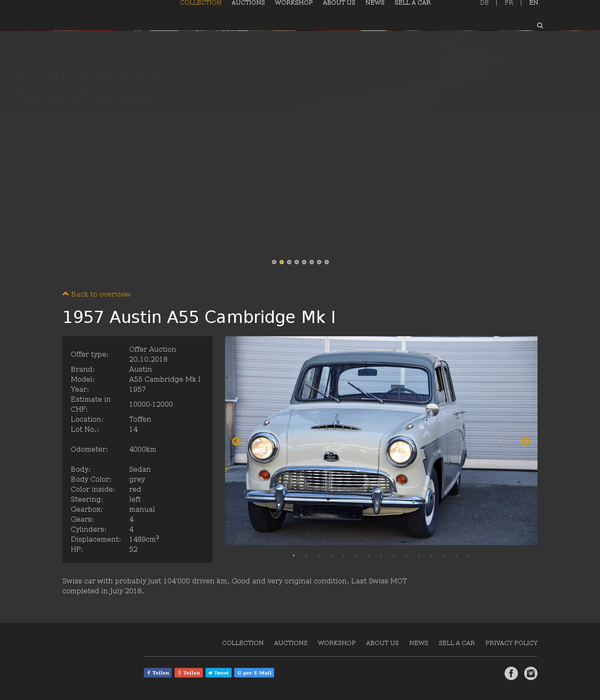The image size is (600, 700).
Task: Open NEWS in the top navigation
Action: [375, 3]
